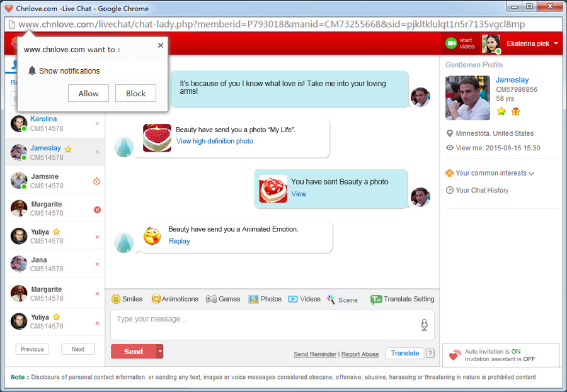The image size is (567, 392).
Task: Click location pin icon near Minnestota
Action: pos(449,133)
